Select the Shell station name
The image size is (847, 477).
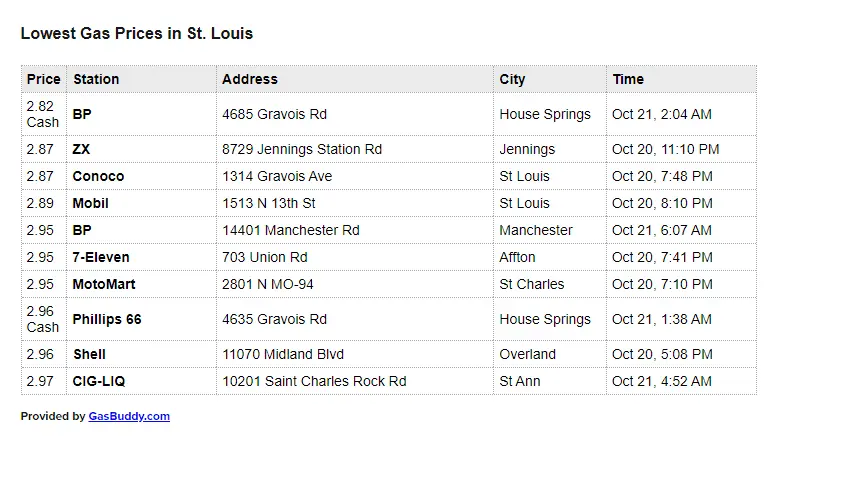pyautogui.click(x=89, y=354)
